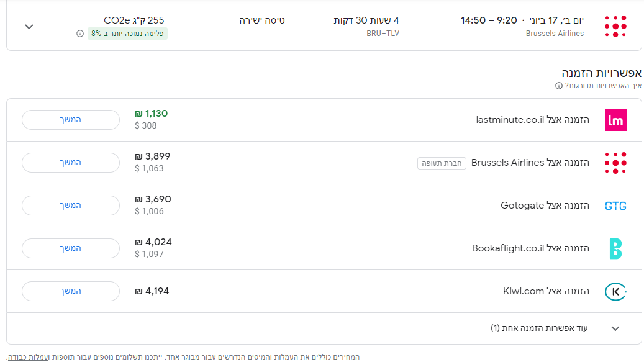Continue booking with lastminute.co.il
This screenshot has width=644, height=362.
click(x=71, y=120)
